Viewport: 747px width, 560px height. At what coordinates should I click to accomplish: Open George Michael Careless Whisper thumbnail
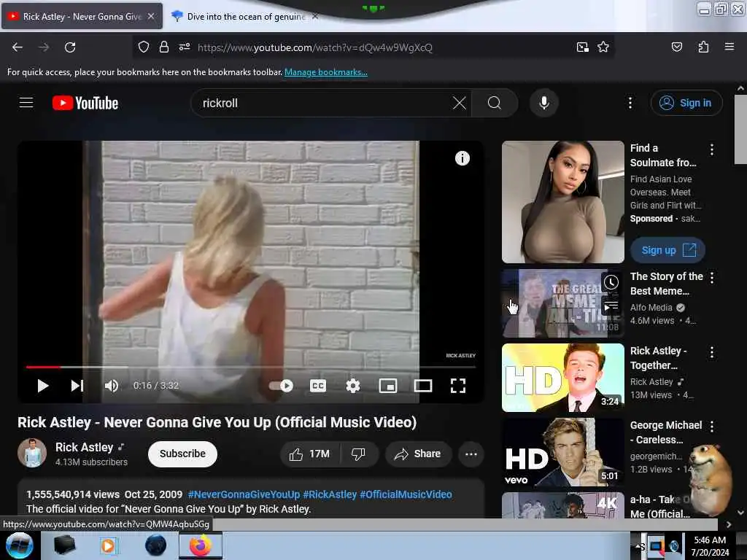tap(563, 452)
